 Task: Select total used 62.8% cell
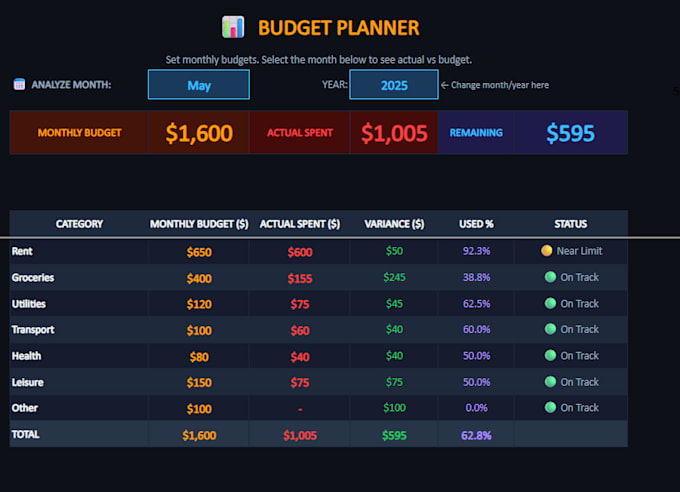[476, 435]
